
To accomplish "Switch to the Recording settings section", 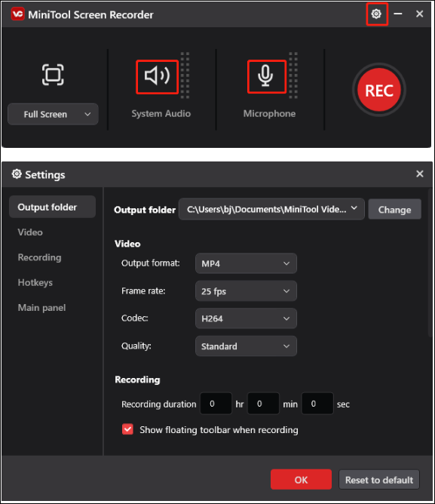I will [39, 257].
